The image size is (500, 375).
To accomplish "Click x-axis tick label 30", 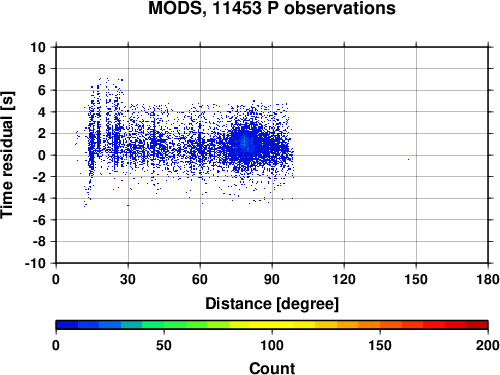I will (128, 279).
